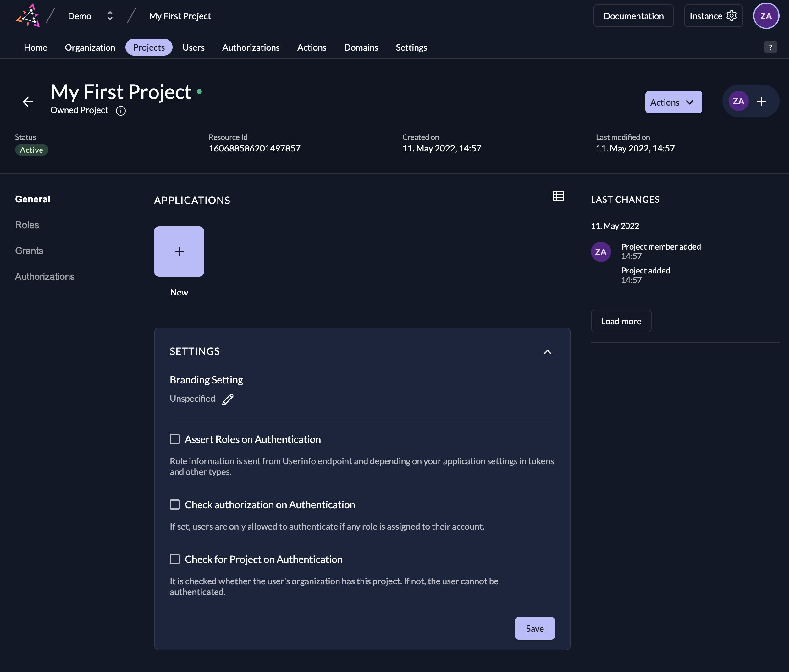789x672 pixels.
Task: Open the Authorizations top nav tab
Action: point(251,47)
